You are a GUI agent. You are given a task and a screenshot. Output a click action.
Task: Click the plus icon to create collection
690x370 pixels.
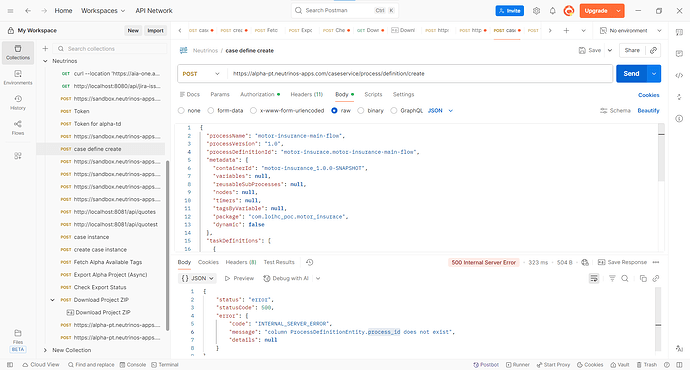coord(45,48)
